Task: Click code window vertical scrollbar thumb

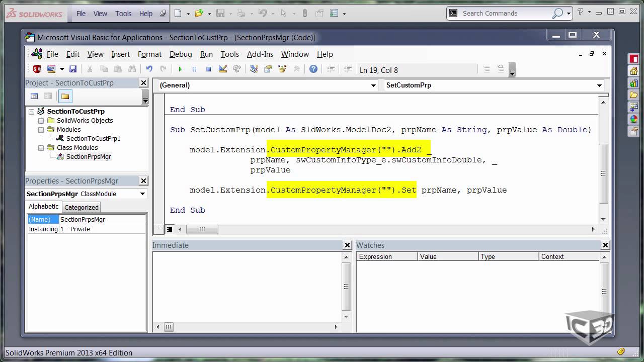Action: (x=603, y=173)
